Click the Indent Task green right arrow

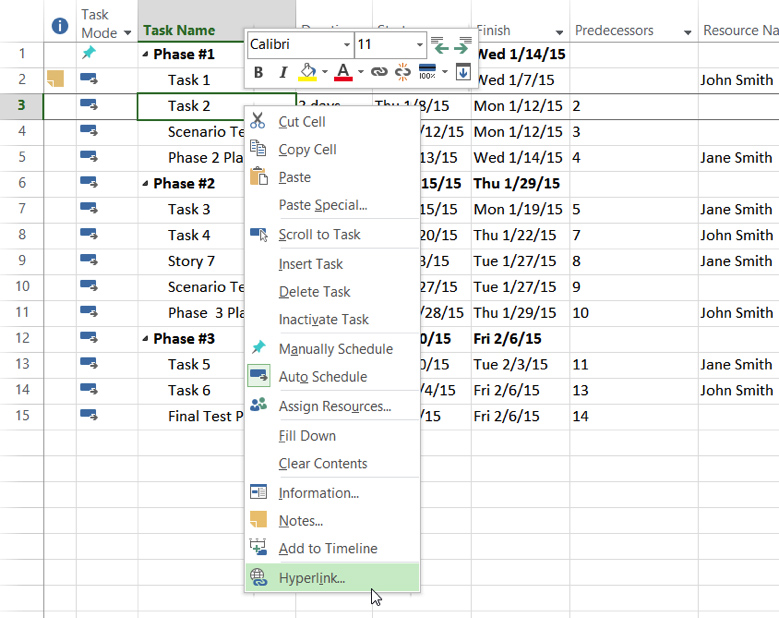click(460, 46)
